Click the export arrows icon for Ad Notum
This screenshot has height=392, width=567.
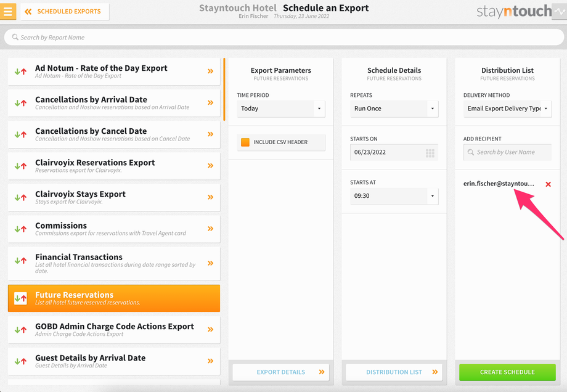click(20, 71)
